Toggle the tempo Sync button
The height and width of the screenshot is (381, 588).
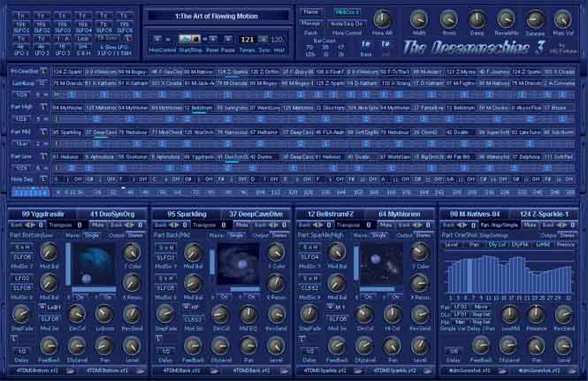[264, 39]
